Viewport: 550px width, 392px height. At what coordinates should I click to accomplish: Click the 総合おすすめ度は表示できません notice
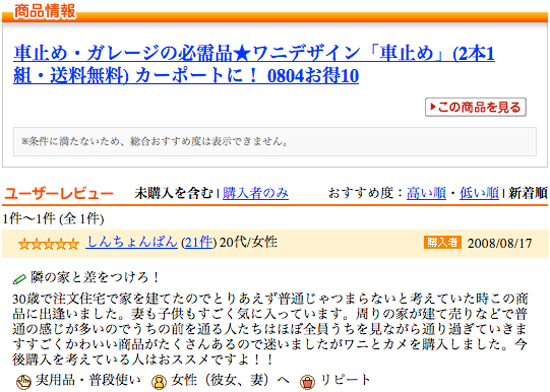[x=275, y=142]
